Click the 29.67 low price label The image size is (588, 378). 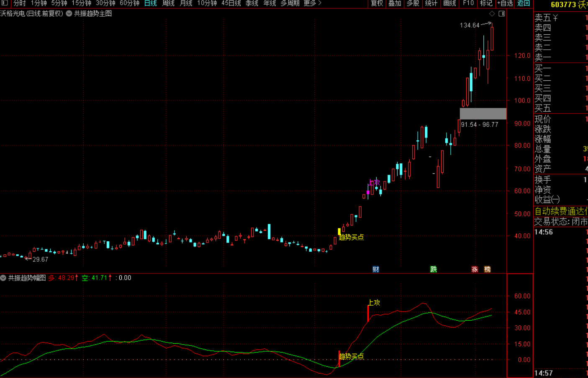[x=40, y=259]
